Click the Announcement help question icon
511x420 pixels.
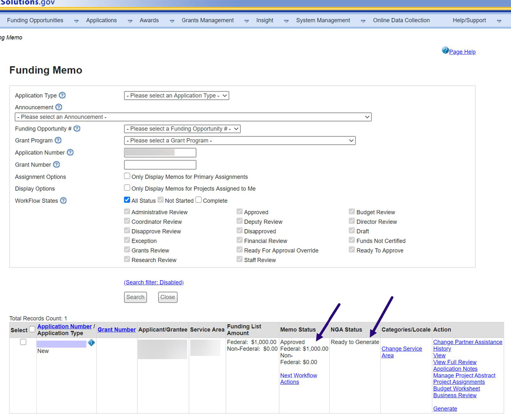[x=59, y=107]
